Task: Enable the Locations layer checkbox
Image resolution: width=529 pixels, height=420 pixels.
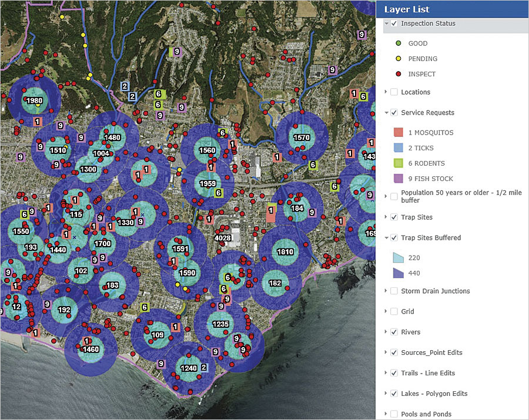Action: click(x=394, y=92)
